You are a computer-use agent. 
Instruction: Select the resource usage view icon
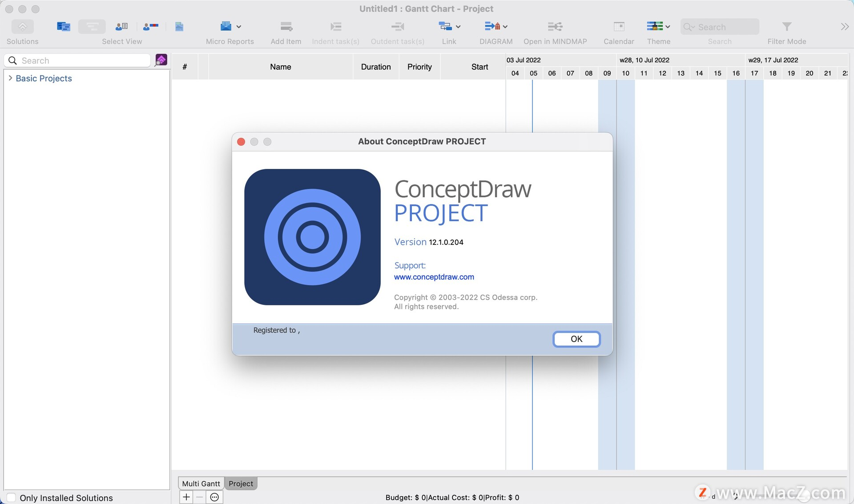[151, 27]
